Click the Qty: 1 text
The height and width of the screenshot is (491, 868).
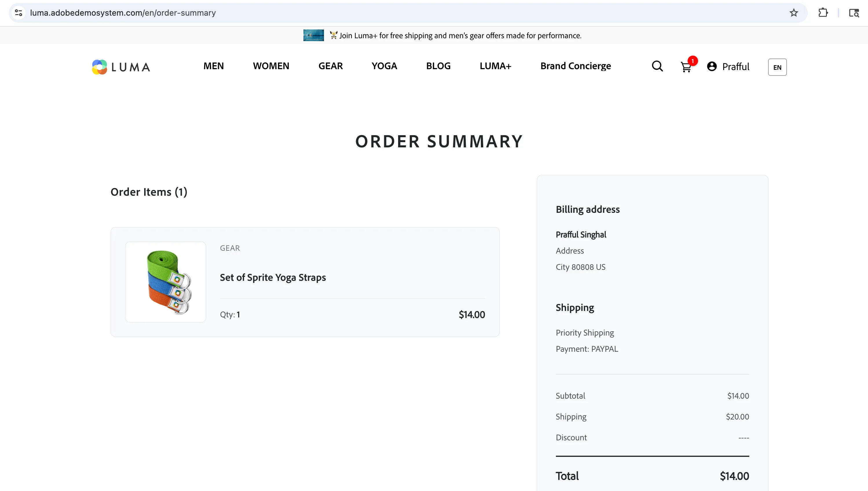(230, 315)
